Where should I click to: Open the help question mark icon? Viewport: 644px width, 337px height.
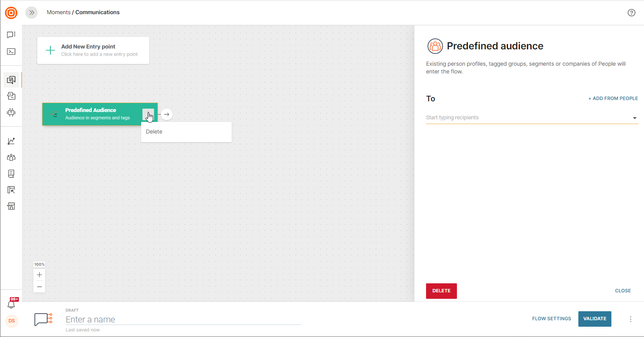(631, 12)
